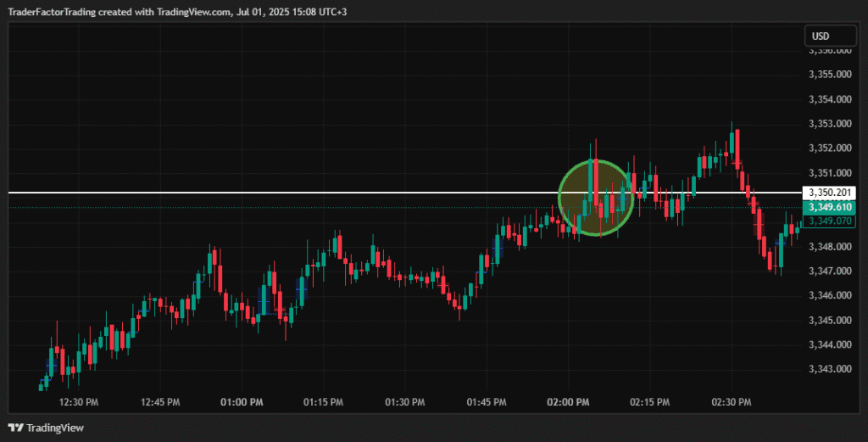
Task: Click the 3,343.000 price scale label
Action: point(830,369)
